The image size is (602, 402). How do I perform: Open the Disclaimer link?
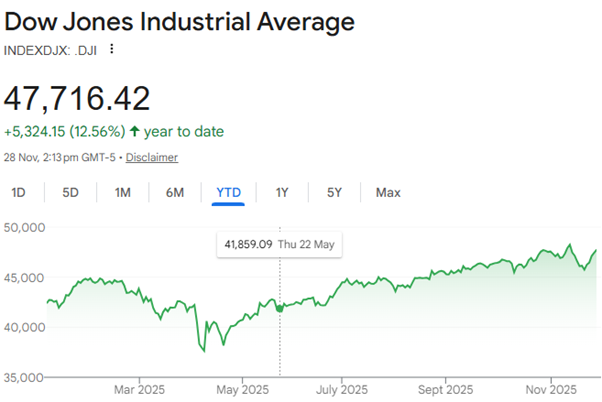152,157
